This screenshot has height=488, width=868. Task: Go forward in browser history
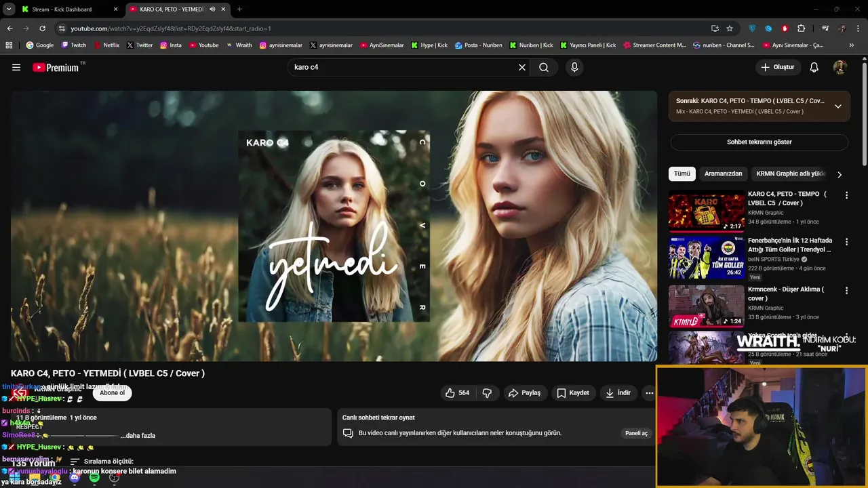pos(26,28)
